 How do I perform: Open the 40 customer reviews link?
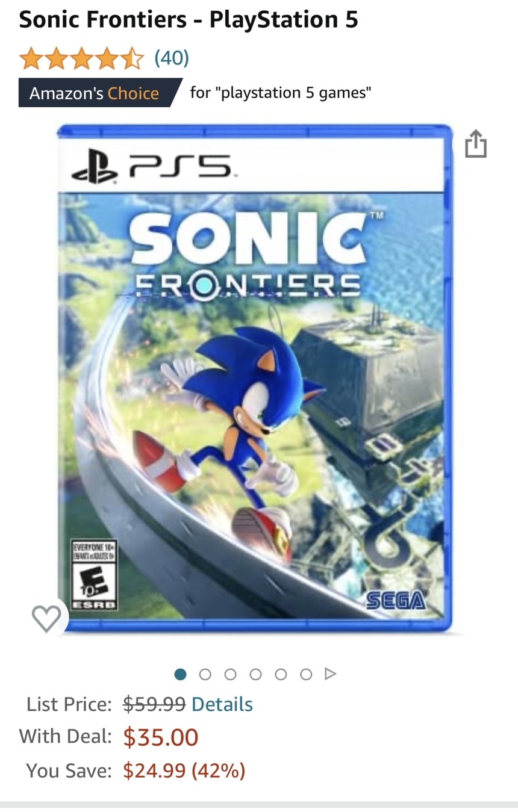(172, 58)
